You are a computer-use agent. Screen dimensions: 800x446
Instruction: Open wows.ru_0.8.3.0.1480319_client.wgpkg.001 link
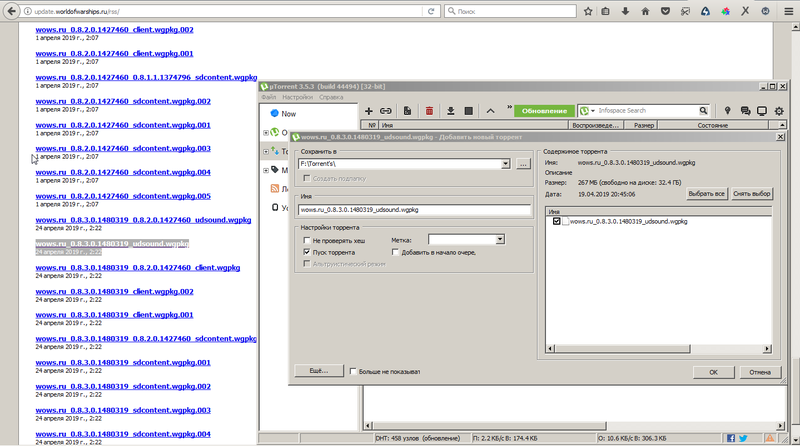point(114,315)
